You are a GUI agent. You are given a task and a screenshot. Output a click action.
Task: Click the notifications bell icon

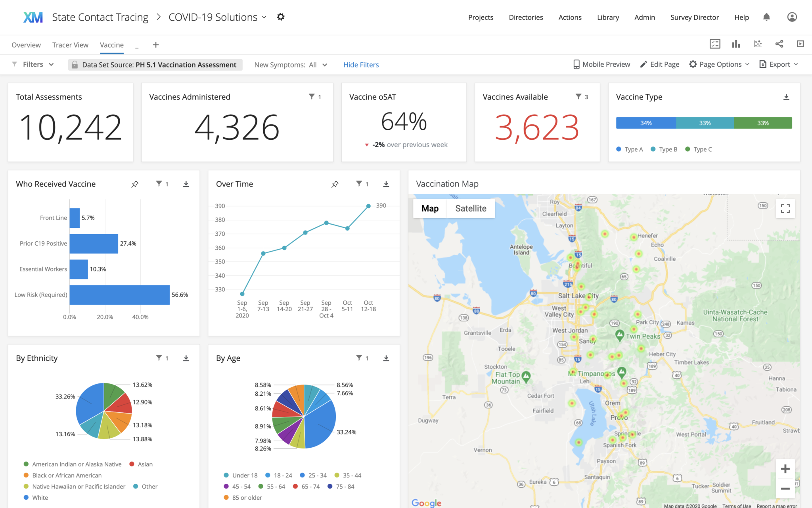click(x=766, y=17)
